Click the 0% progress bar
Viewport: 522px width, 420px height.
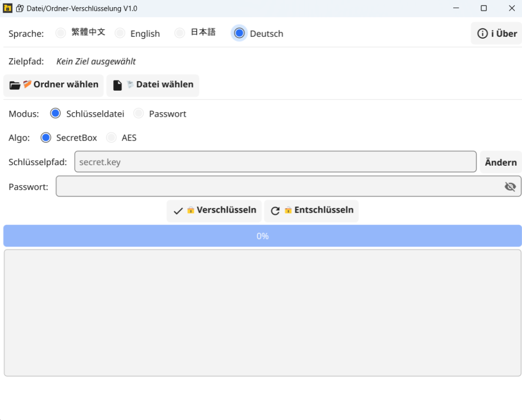[263, 236]
